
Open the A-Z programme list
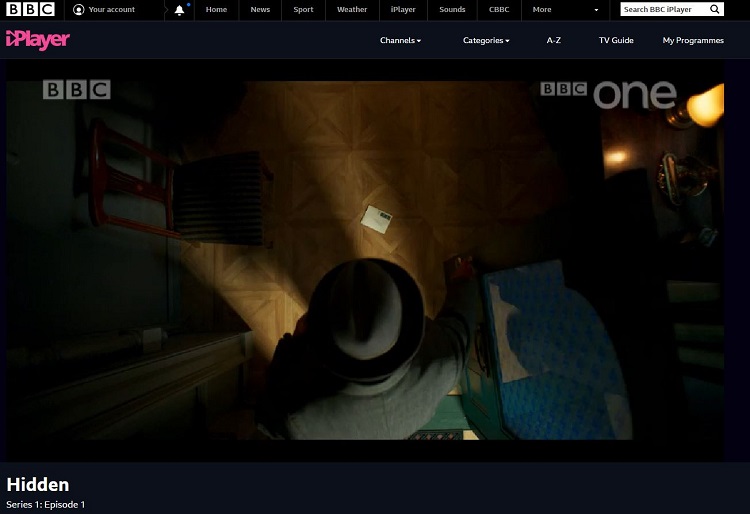pos(553,40)
